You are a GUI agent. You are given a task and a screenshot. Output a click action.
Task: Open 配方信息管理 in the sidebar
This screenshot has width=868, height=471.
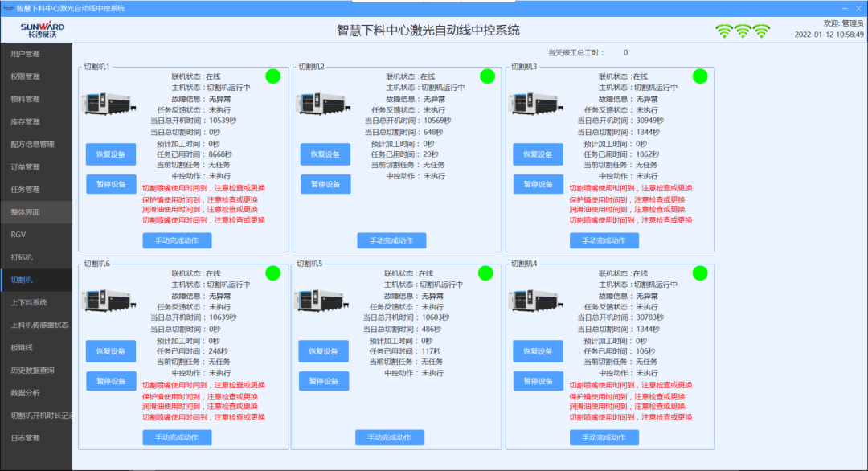pyautogui.click(x=36, y=145)
